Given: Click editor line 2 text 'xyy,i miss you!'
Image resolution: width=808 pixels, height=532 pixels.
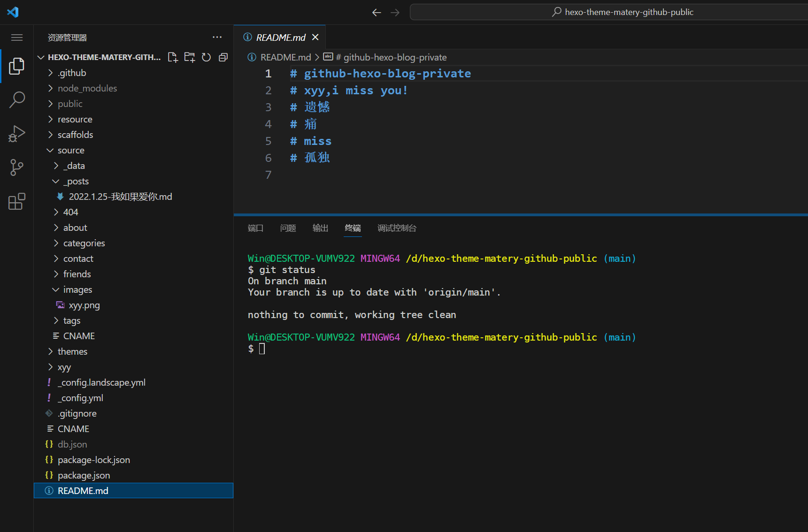Looking at the screenshot, I should [x=355, y=91].
